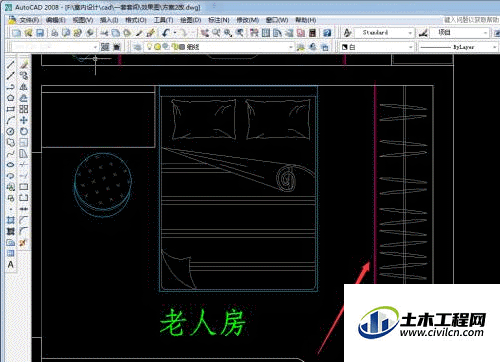Toggle layer freeze sun icon
Image resolution: width=500 pixels, height=362 pixels.
(157, 47)
